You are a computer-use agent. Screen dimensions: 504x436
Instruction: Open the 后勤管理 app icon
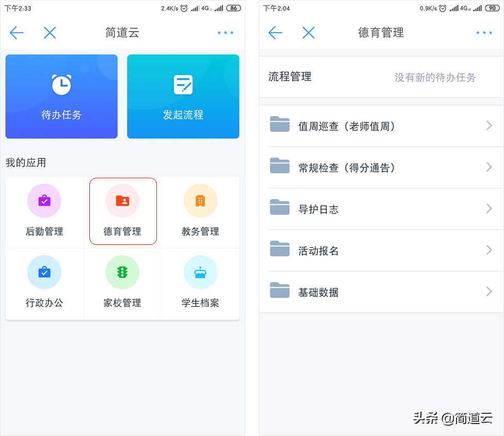(44, 201)
